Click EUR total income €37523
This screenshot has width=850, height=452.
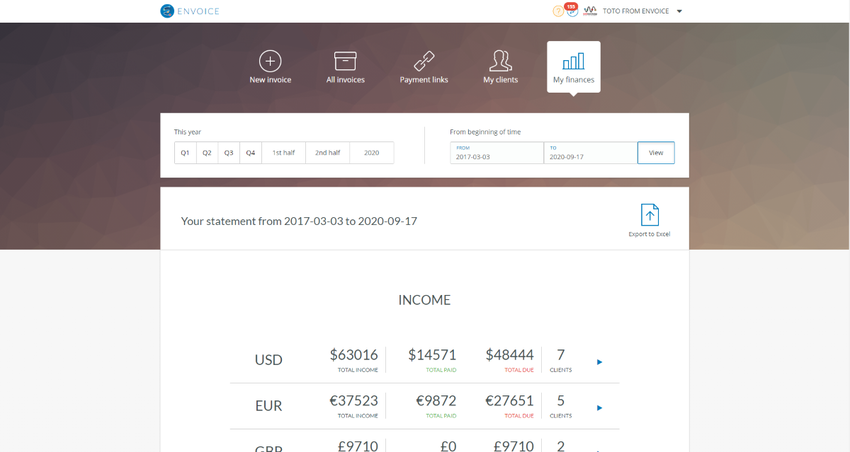(x=353, y=401)
